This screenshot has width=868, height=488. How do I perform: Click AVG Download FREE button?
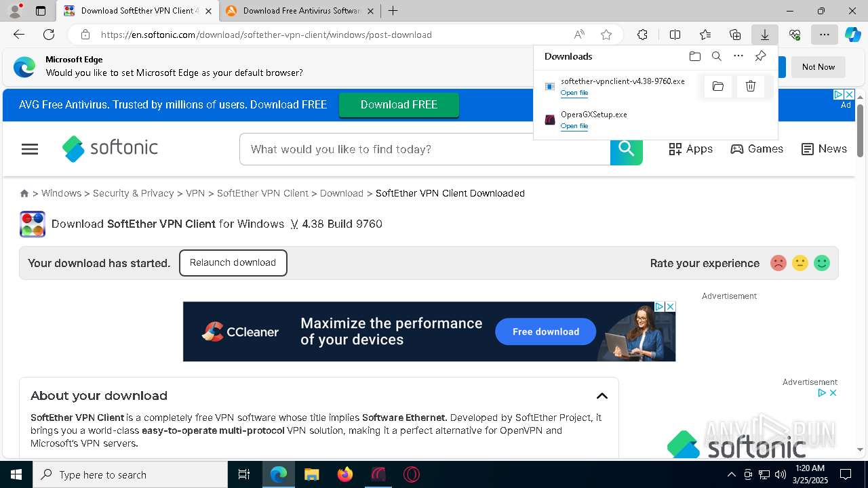point(399,105)
